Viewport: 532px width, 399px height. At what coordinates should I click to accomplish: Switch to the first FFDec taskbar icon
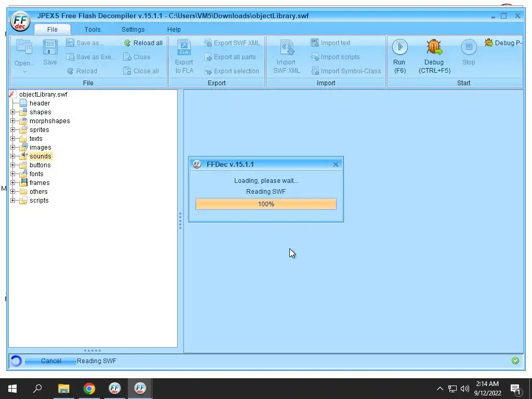[115, 389]
